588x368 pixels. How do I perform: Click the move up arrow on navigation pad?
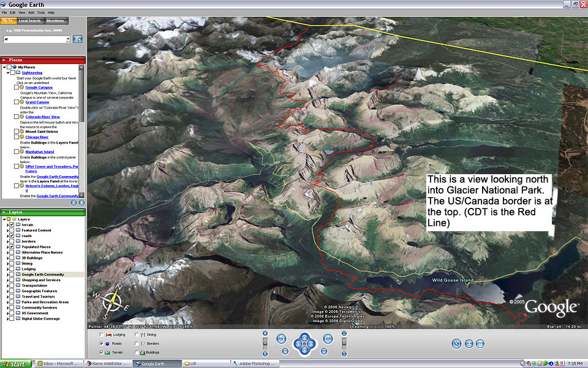(304, 337)
